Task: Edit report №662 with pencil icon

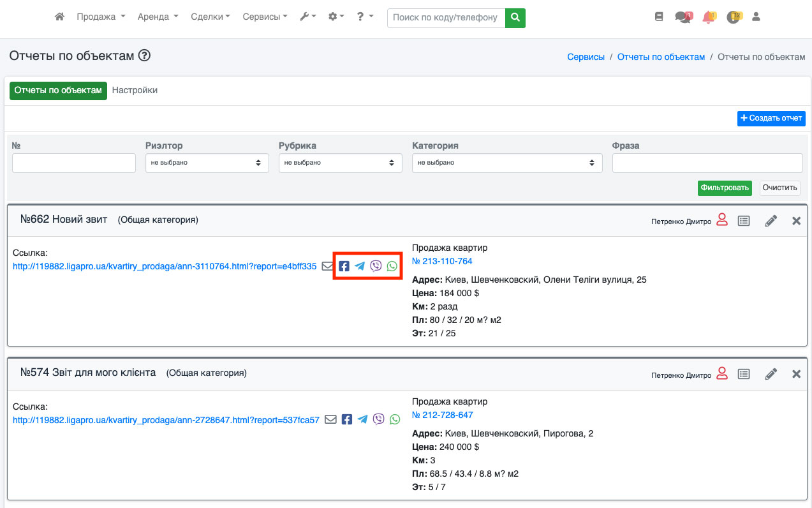Action: pos(771,221)
